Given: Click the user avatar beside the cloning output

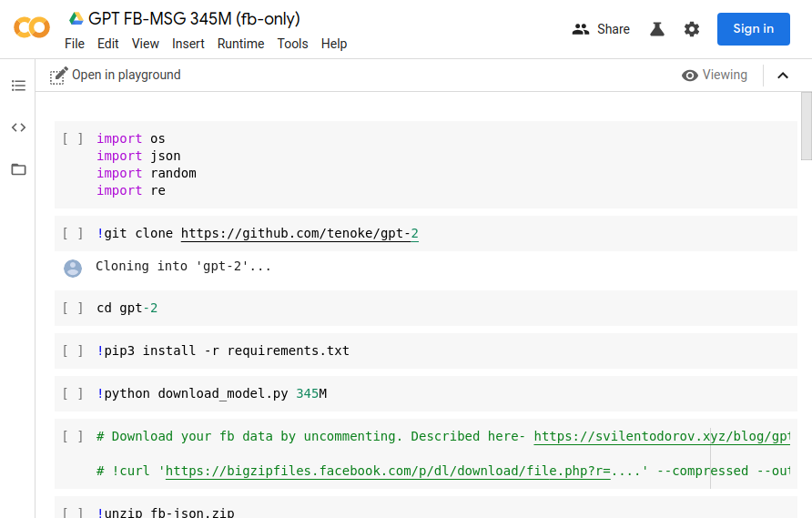Looking at the screenshot, I should [73, 268].
